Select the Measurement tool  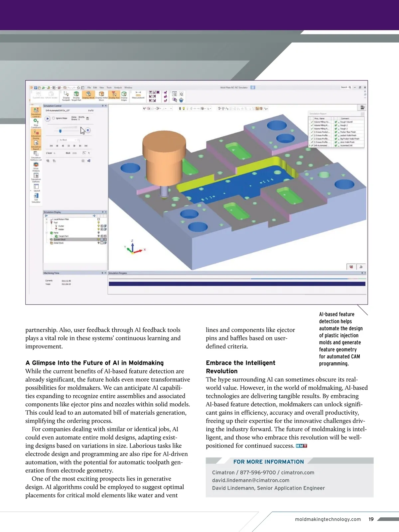point(138,95)
